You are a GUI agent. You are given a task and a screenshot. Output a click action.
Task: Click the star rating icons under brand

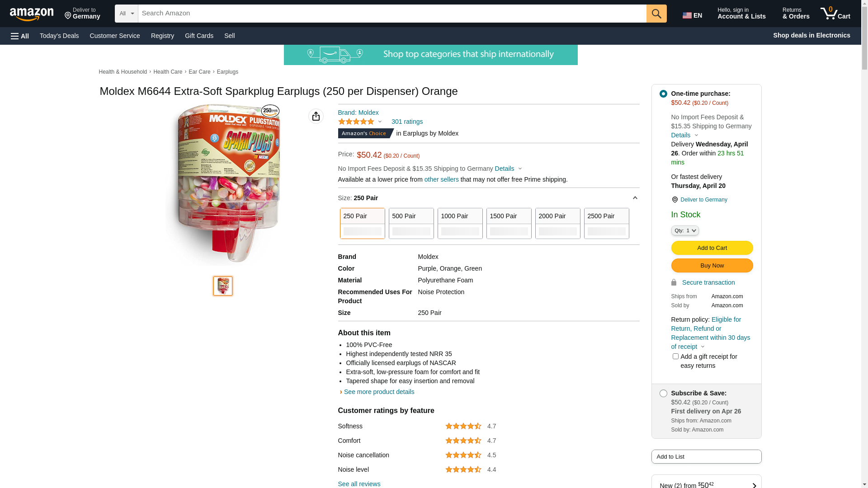tap(356, 122)
